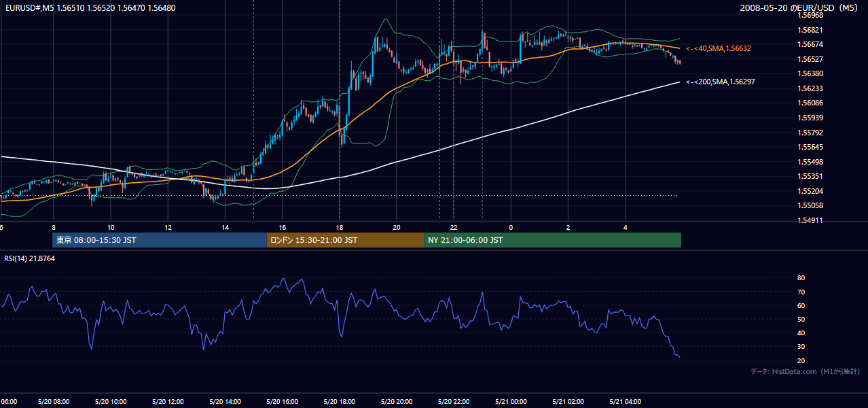Click the RSI(14) 21.8764 indicator label
This screenshot has width=868, height=408.
click(x=30, y=258)
